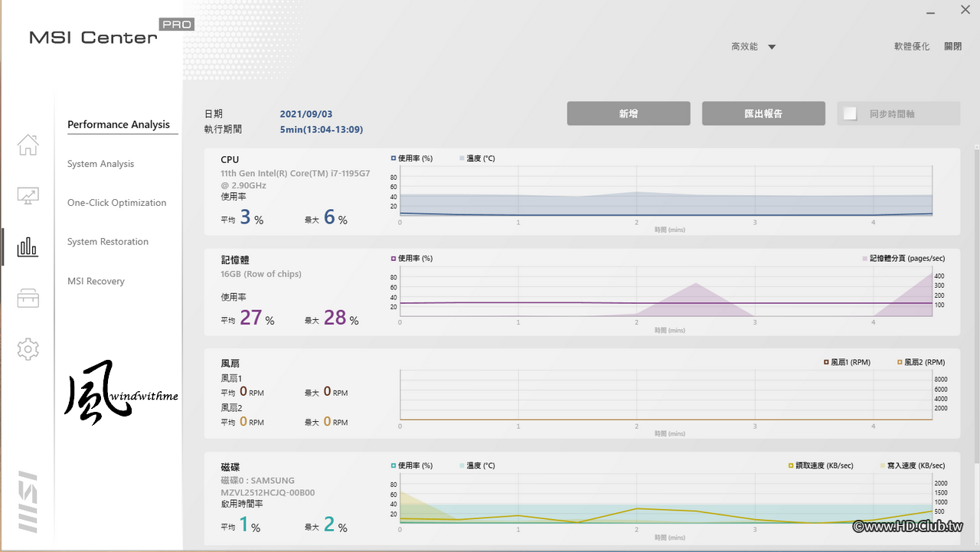Click the 16GB (Row of chips) text

261,274
